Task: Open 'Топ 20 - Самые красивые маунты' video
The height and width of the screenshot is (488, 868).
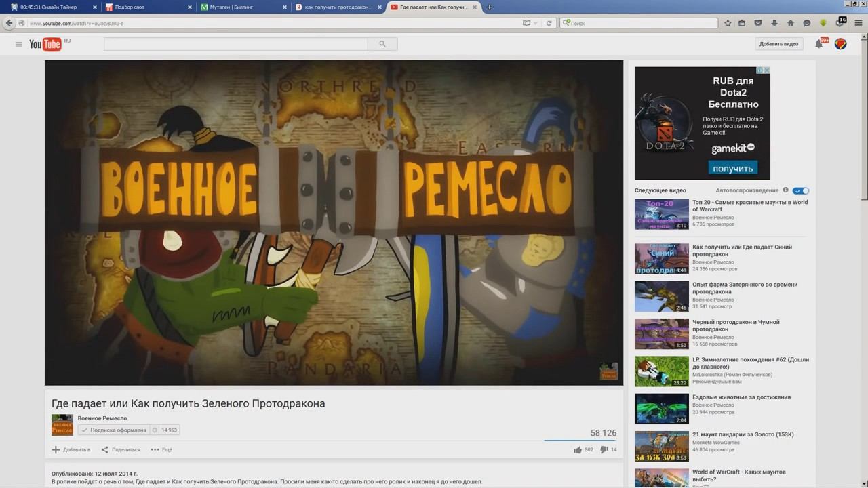Action: click(750, 205)
